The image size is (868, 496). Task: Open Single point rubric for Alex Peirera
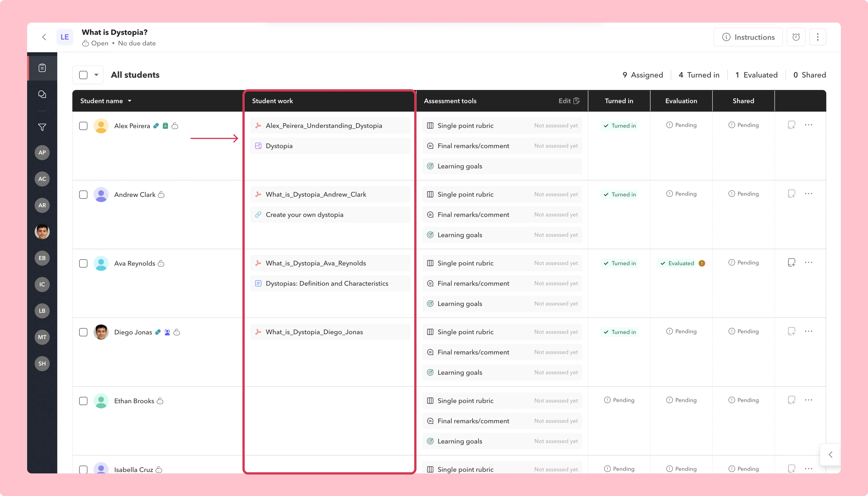502,126
